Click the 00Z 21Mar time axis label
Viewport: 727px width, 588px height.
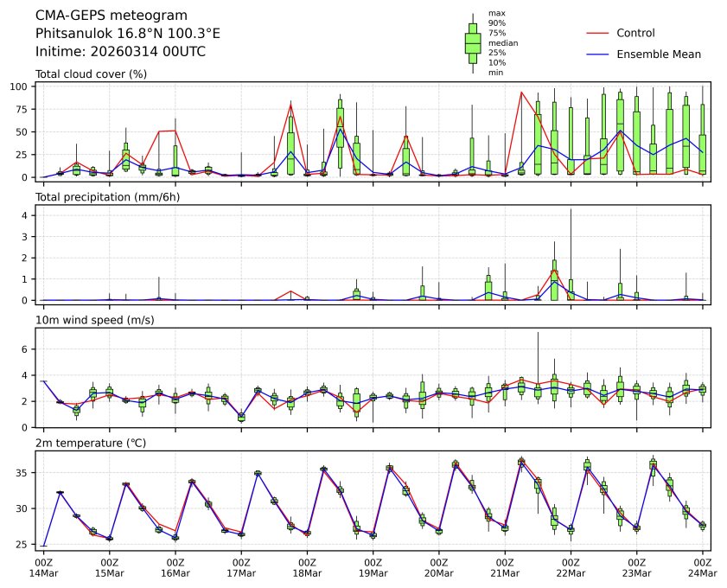tap(505, 566)
